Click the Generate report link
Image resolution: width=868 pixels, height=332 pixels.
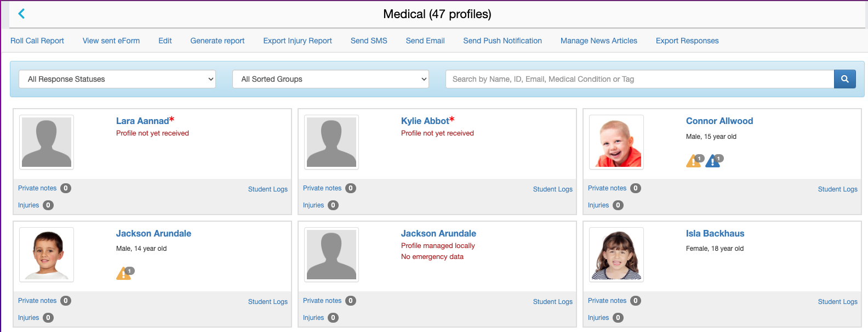218,41
